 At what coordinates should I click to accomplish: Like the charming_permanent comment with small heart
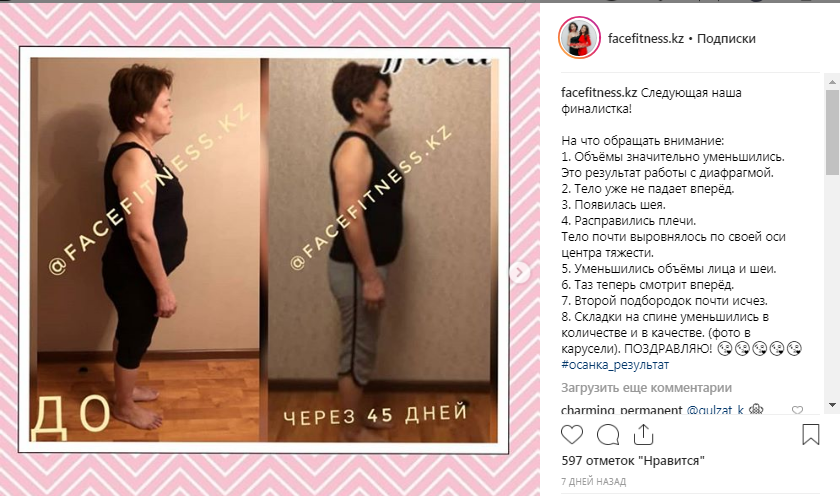click(797, 410)
